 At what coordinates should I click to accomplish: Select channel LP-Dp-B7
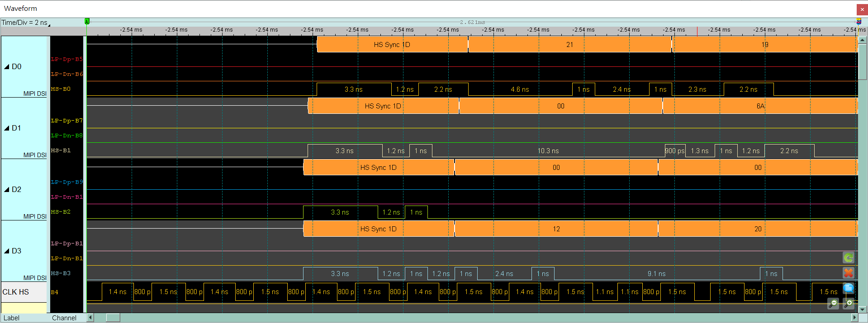click(66, 121)
